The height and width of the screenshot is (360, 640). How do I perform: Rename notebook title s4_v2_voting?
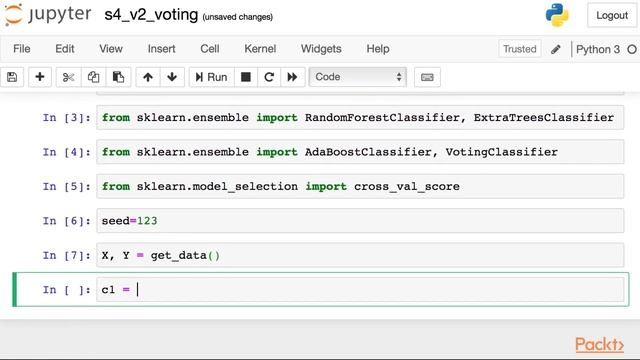151,15
